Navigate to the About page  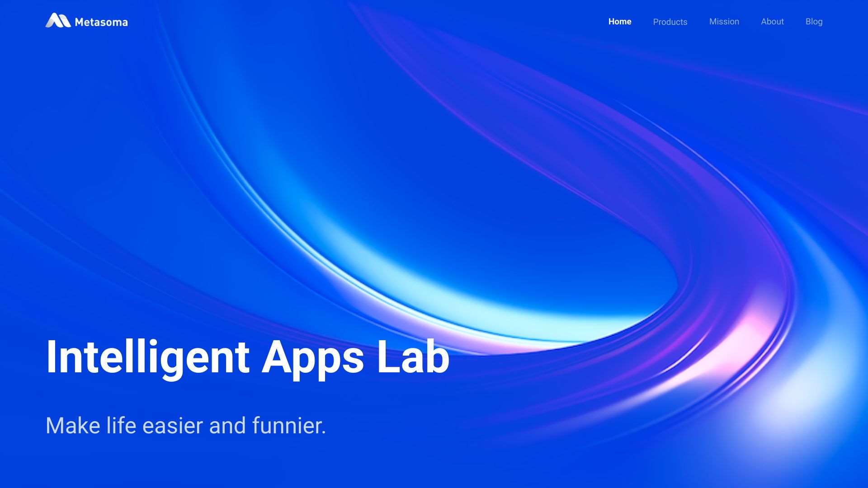click(772, 22)
